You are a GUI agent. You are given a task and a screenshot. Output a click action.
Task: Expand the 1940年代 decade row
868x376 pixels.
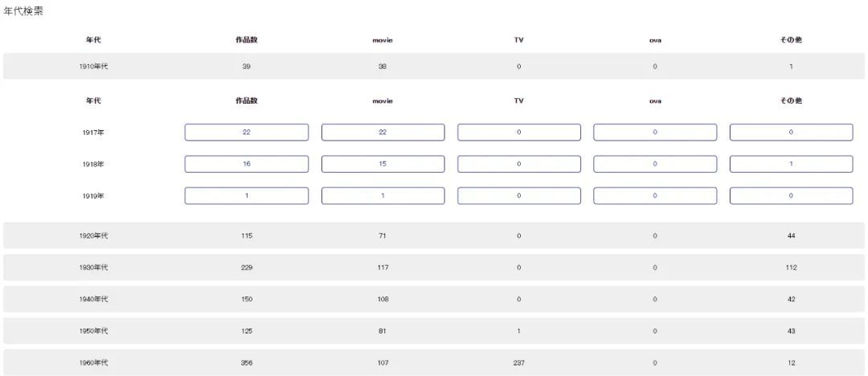(x=93, y=299)
